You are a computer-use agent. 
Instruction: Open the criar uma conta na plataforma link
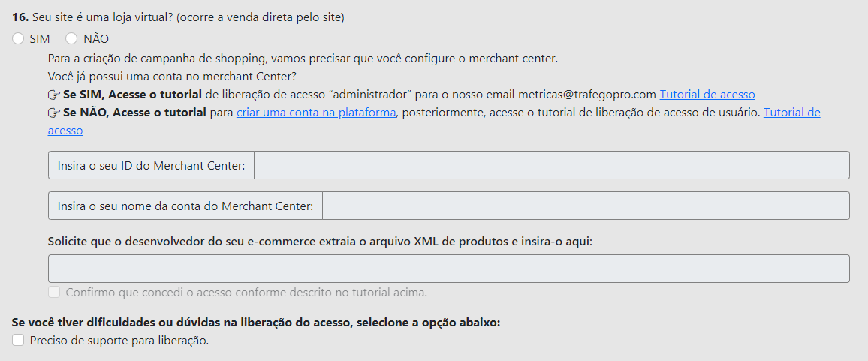tap(316, 113)
